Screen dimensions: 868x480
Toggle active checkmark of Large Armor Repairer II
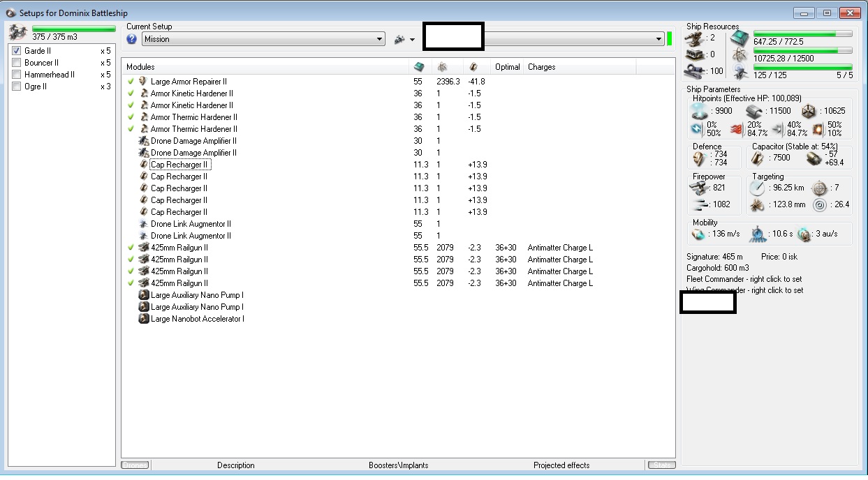click(x=131, y=82)
